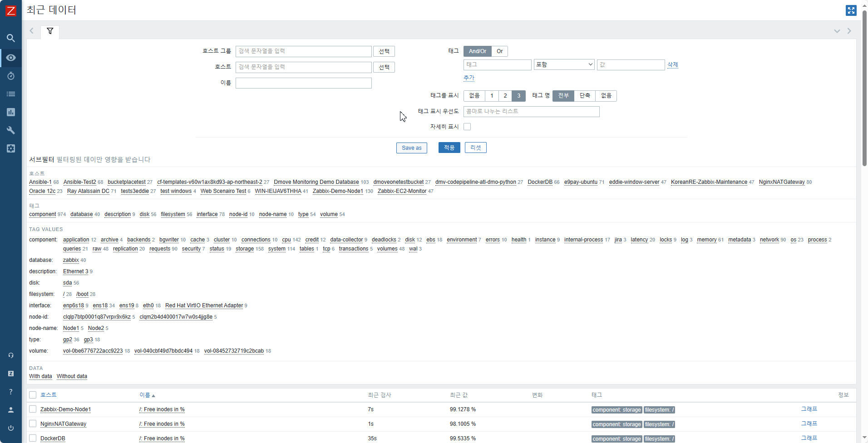This screenshot has width=868, height=443.
Task: Select the With data subfilter
Action: (40, 376)
